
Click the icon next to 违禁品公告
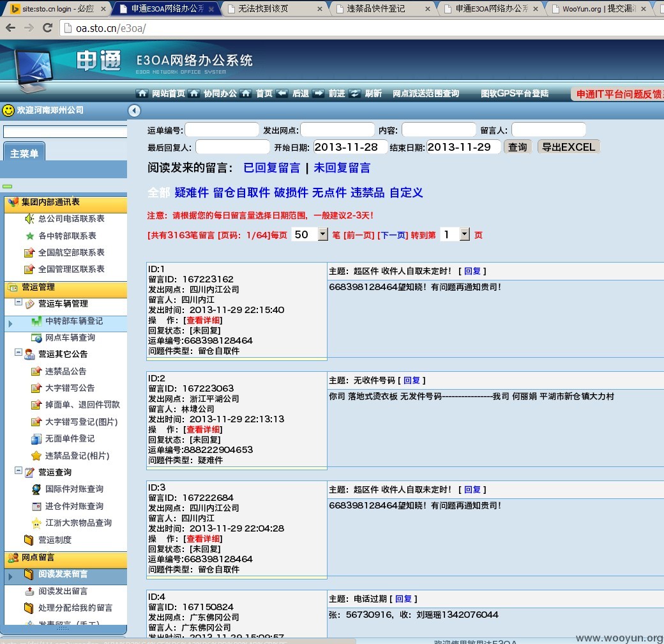36,372
